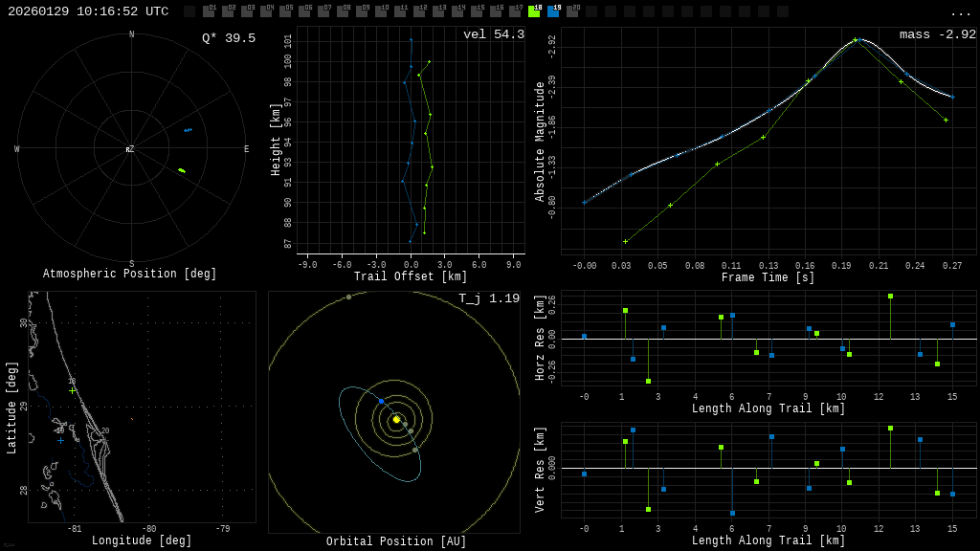Select station box 06 in top bar
Image resolution: width=980 pixels, height=551 pixels.
click(x=304, y=11)
